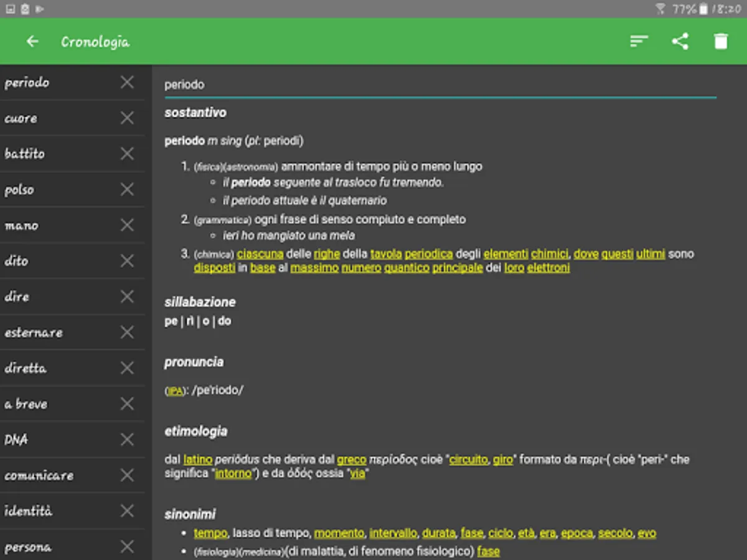Open the 'tavola' link in definition
This screenshot has height=560, width=747.
[x=386, y=254]
